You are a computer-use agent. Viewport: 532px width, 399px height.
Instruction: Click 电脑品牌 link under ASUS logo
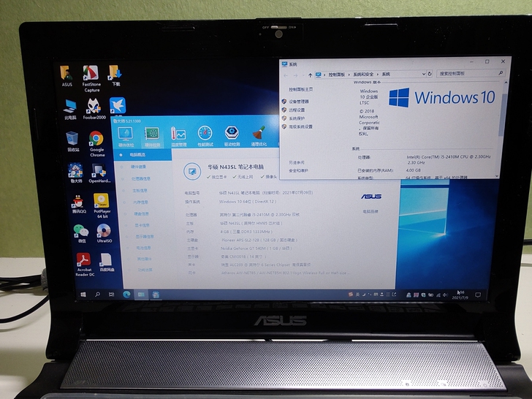click(x=370, y=212)
